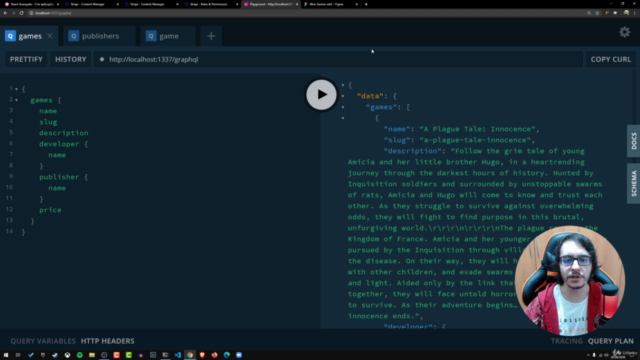This screenshot has height=360, width=640.
Task: Click the slug field in query editor
Action: click(48, 122)
